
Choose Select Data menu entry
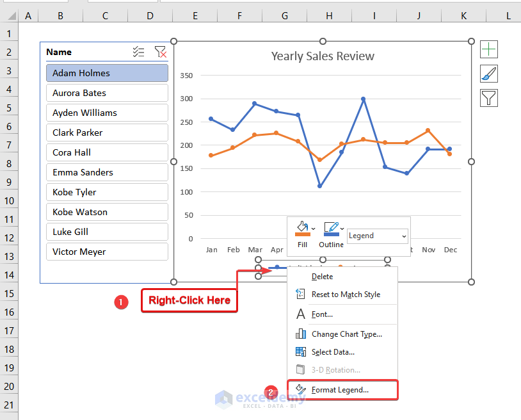tap(333, 351)
